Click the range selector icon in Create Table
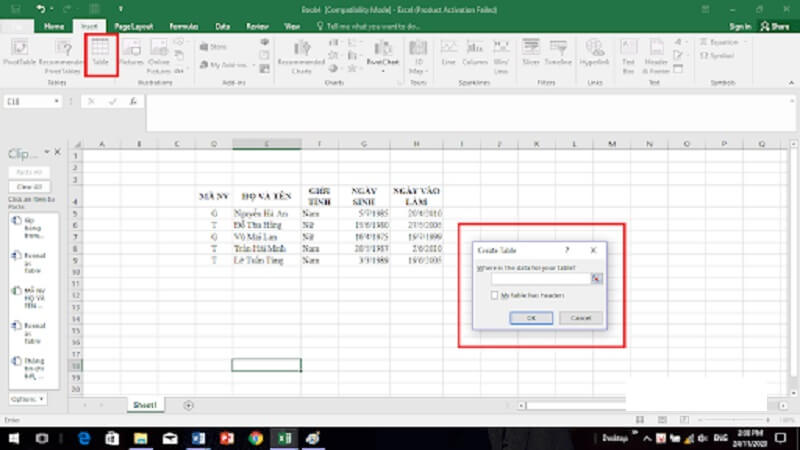 click(597, 280)
